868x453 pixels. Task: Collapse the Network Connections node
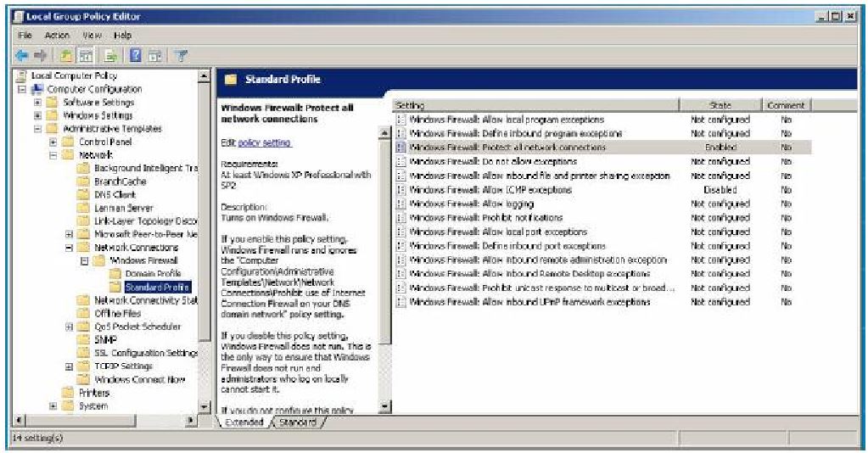click(69, 248)
